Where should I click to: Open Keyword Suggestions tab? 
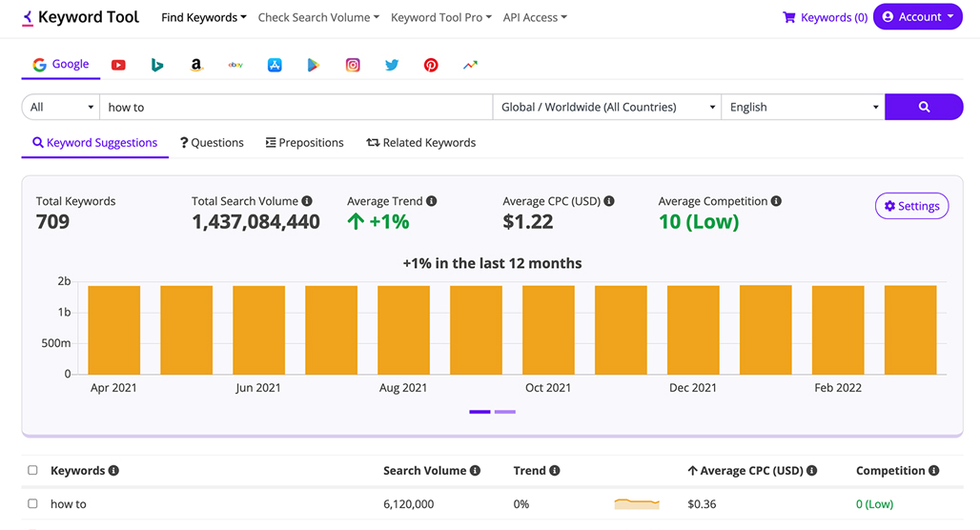click(x=95, y=142)
